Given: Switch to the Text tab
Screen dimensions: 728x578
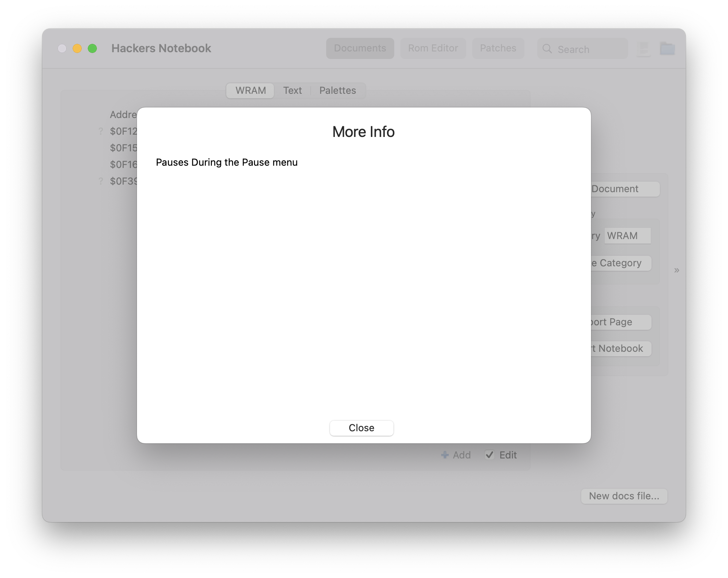Looking at the screenshot, I should 292,90.
